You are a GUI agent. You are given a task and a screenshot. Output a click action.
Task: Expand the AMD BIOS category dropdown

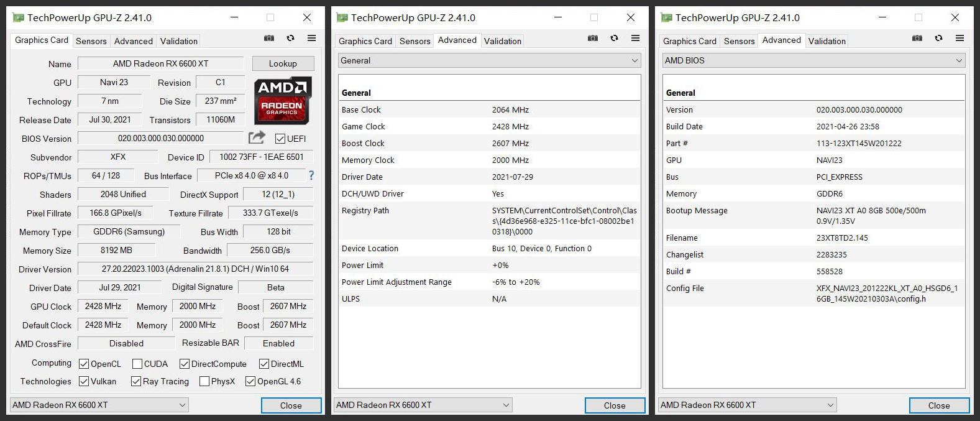coord(813,60)
